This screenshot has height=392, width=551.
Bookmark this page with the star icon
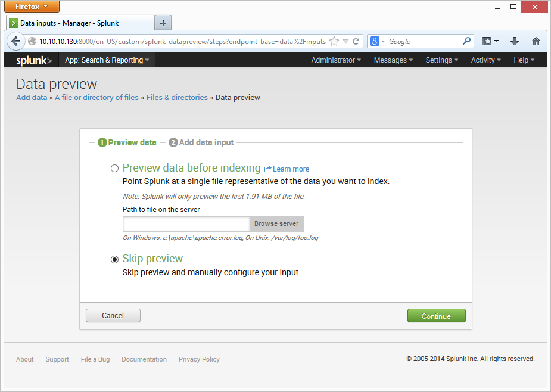(x=334, y=42)
